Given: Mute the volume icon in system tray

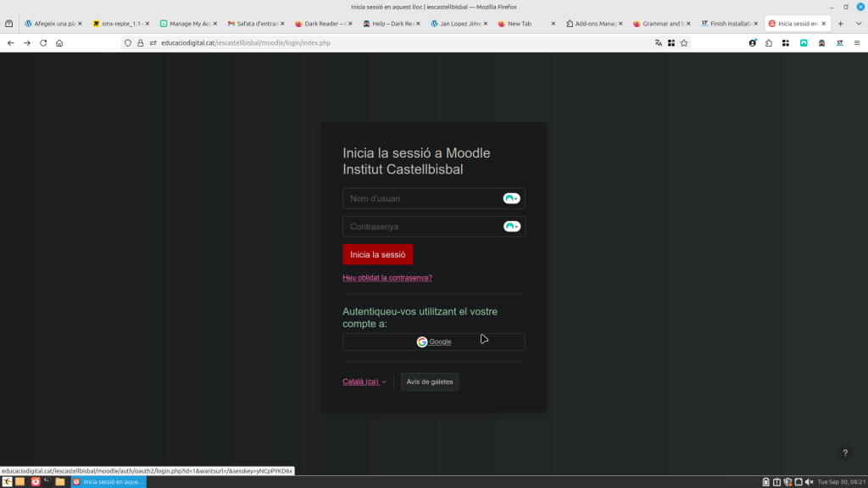Looking at the screenshot, I should tap(809, 482).
